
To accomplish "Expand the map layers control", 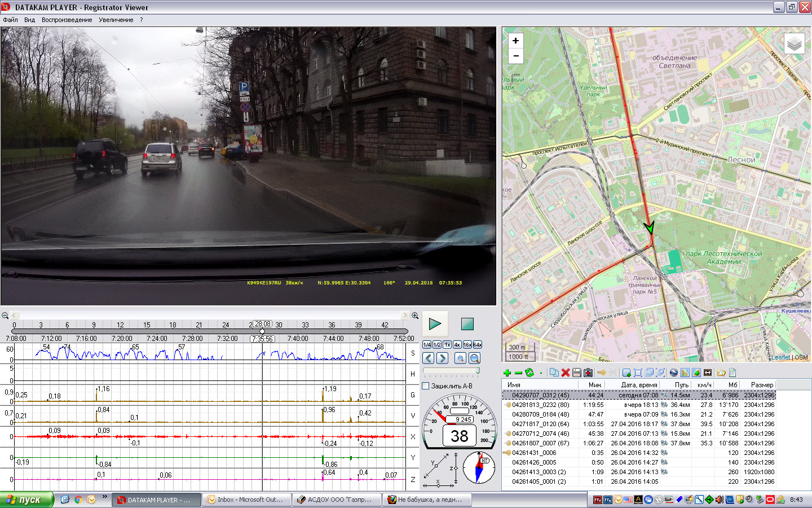I will pos(794,43).
